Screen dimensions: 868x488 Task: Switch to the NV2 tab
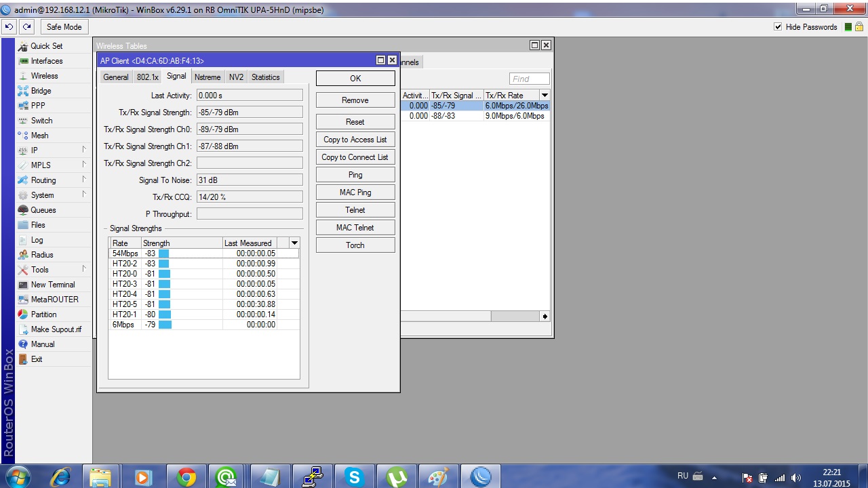(x=236, y=77)
